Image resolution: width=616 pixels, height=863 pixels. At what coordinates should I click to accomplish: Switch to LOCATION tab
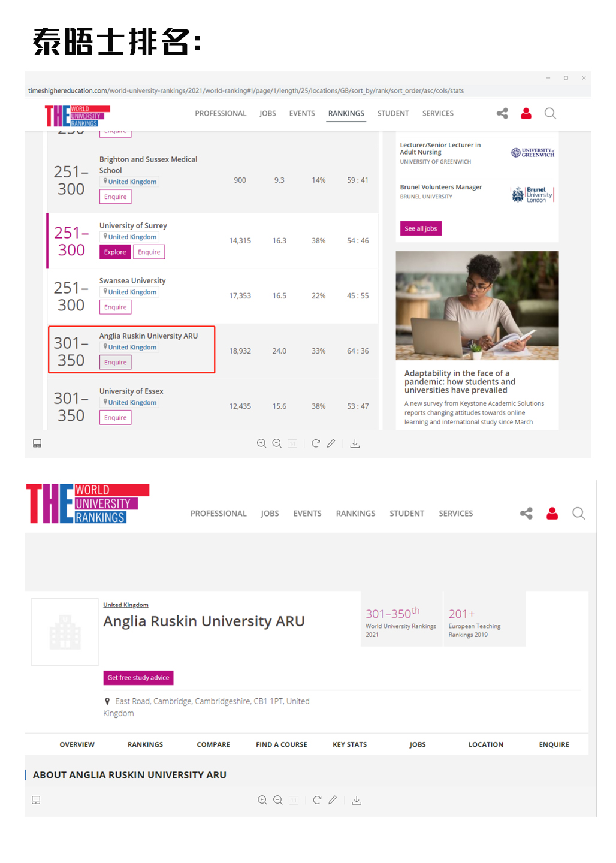(x=486, y=744)
